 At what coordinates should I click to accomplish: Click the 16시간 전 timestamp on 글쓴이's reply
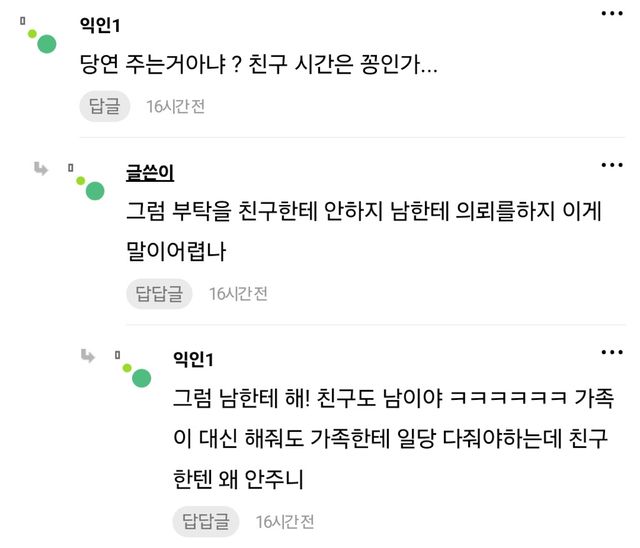coord(238,293)
